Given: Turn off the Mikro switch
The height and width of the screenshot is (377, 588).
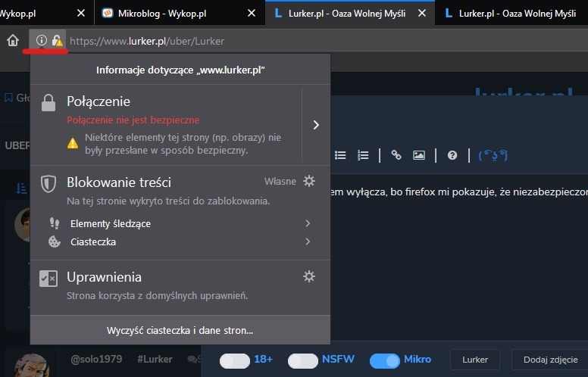Looking at the screenshot, I should pos(385,361).
